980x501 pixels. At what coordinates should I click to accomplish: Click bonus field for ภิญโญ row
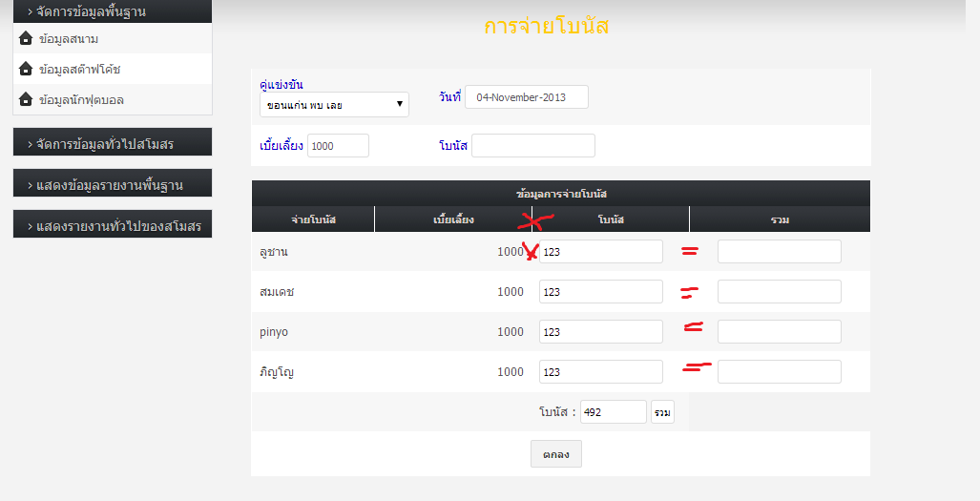click(x=600, y=371)
